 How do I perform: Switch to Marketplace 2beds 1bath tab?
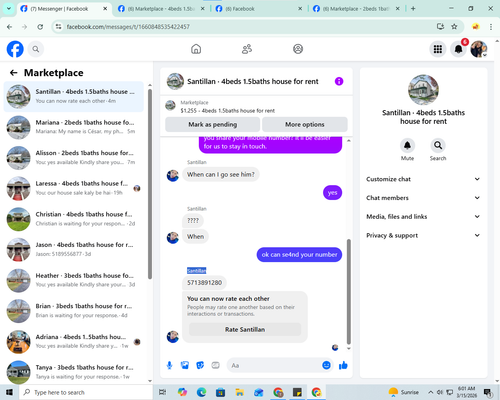[x=356, y=9]
